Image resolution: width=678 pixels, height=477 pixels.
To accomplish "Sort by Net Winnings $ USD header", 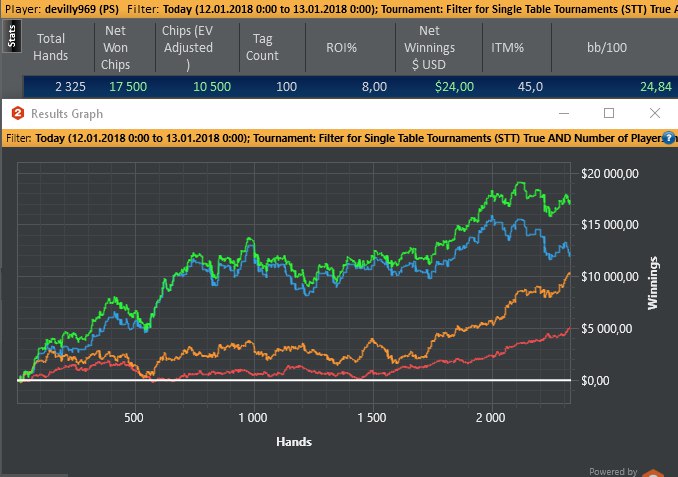I will [429, 47].
